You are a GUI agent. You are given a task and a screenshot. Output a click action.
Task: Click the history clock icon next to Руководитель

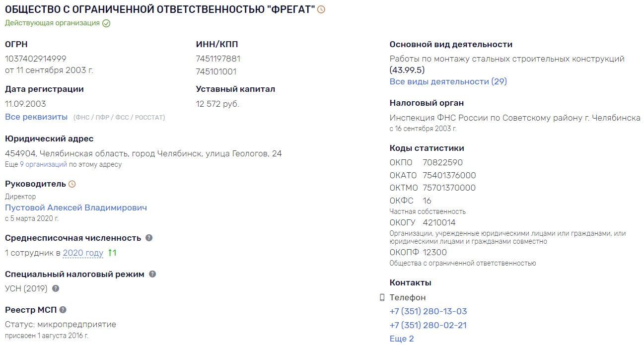(72, 184)
